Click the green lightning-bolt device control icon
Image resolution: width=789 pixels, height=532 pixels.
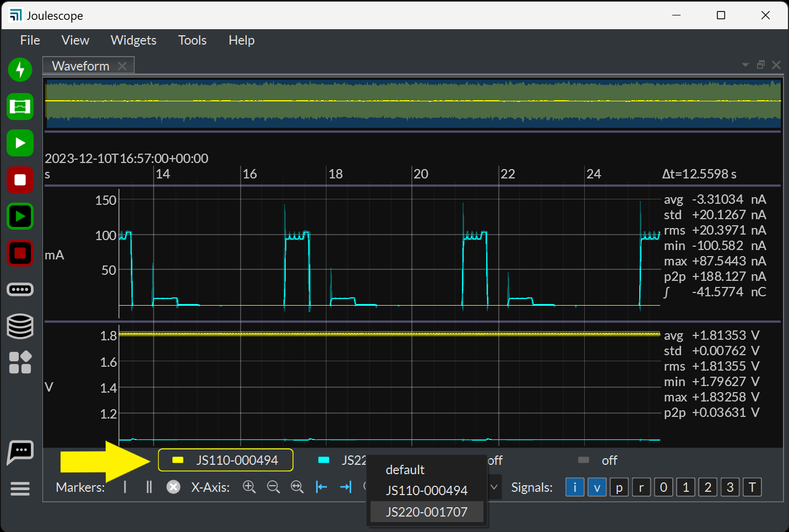point(20,69)
